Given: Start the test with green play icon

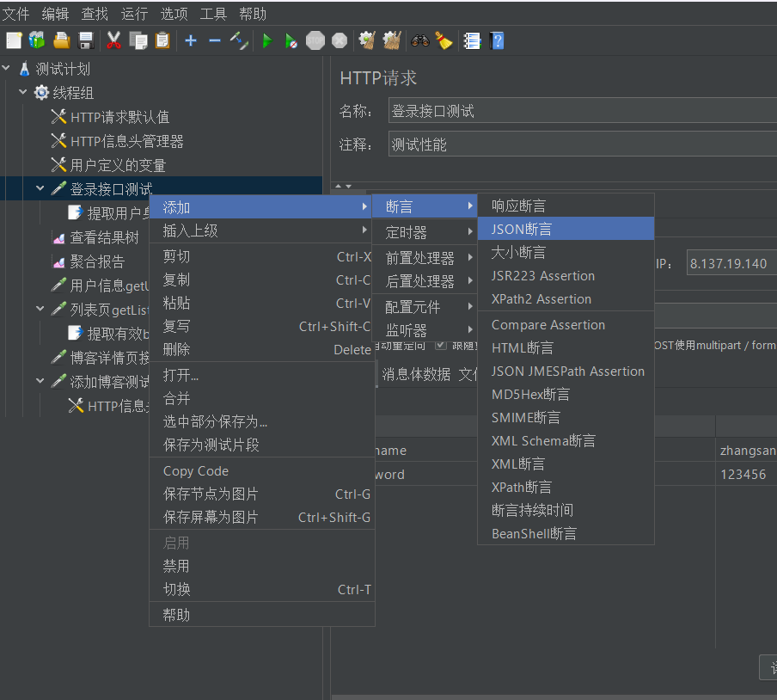Looking at the screenshot, I should [x=267, y=40].
